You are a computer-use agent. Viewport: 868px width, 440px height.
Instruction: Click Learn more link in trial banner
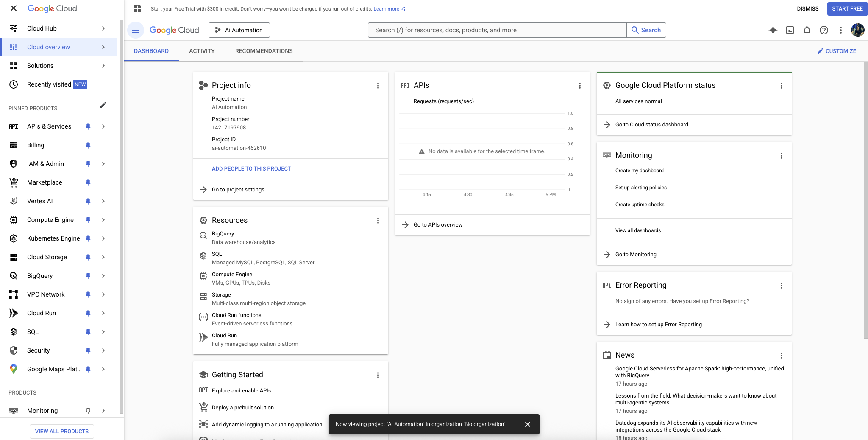click(x=389, y=9)
